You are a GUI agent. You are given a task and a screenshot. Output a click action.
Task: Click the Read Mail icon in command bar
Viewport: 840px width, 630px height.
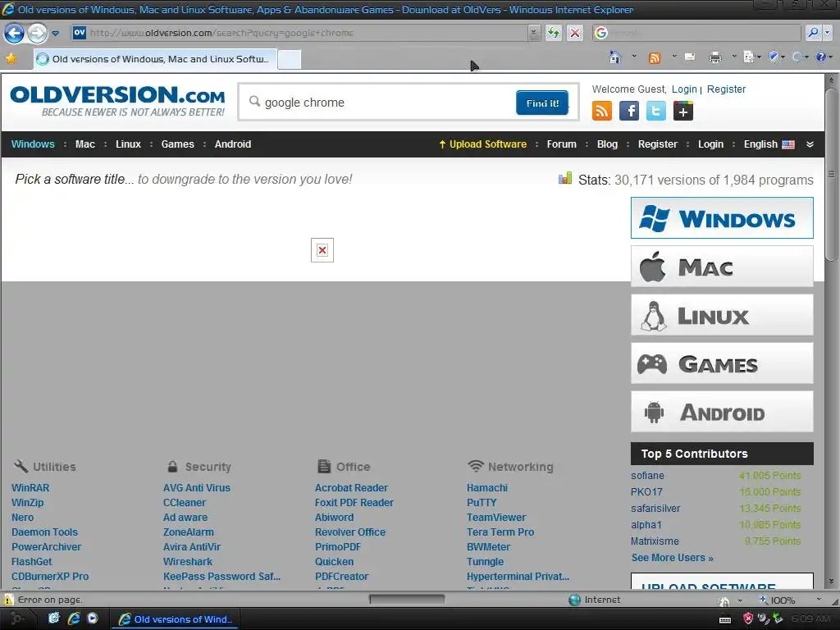[x=690, y=57]
